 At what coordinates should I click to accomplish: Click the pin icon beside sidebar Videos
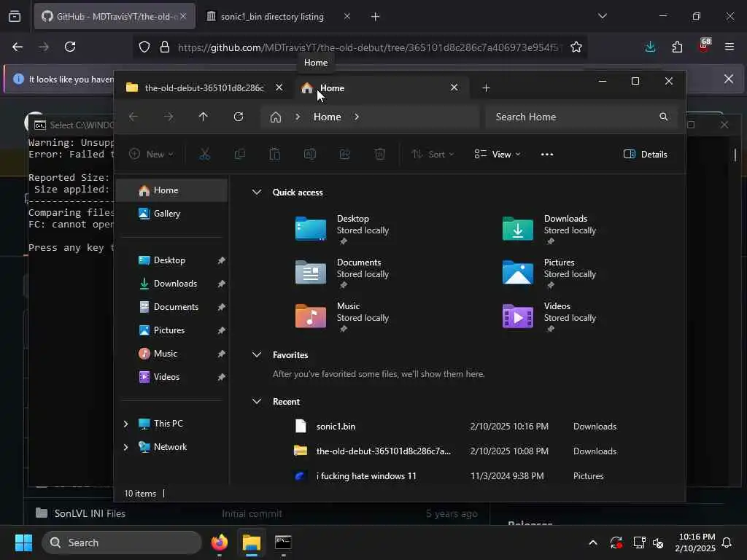coord(221,377)
